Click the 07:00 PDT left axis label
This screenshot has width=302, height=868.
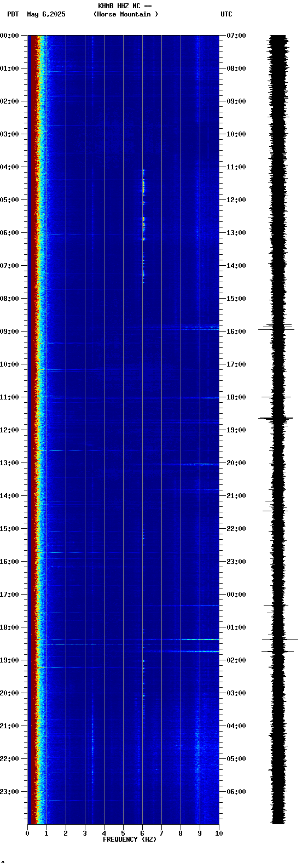[x=9, y=266]
